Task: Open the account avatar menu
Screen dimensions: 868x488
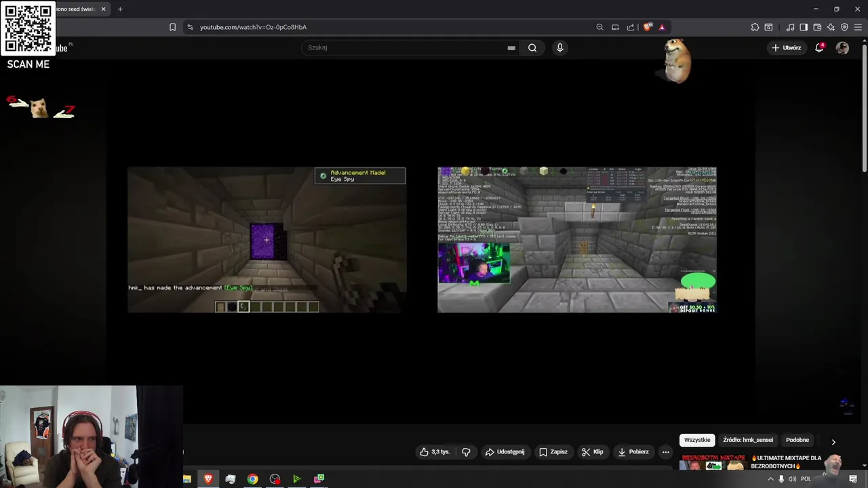Action: point(842,47)
